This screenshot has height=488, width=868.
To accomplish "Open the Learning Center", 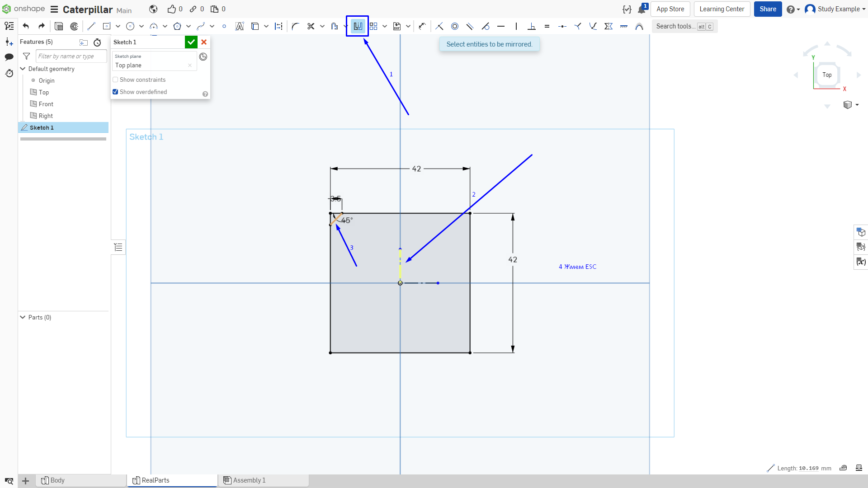I will [722, 9].
